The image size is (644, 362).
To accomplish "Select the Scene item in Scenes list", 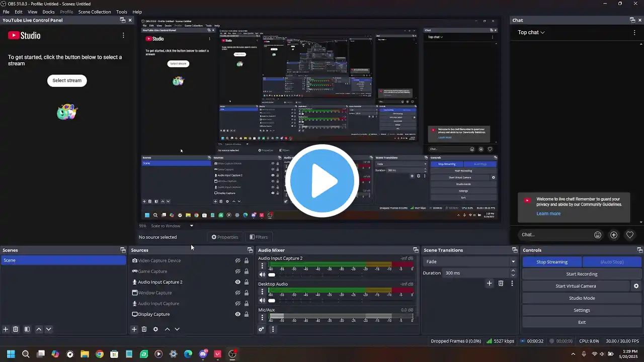I will tap(63, 260).
